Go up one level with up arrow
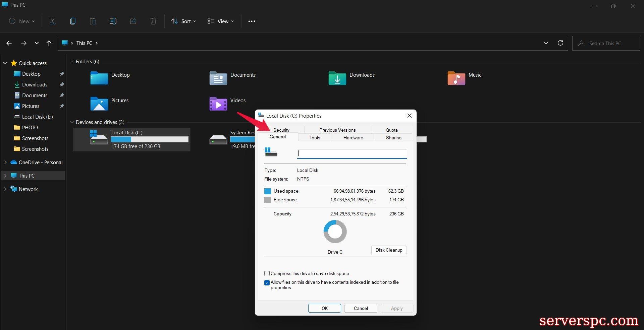Image resolution: width=644 pixels, height=330 pixels. coord(49,43)
